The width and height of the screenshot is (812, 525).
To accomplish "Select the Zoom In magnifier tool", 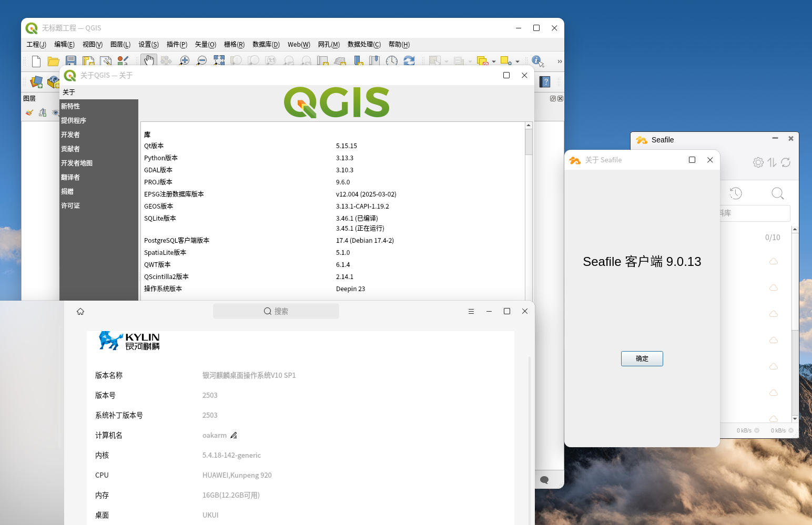I will tap(184, 61).
